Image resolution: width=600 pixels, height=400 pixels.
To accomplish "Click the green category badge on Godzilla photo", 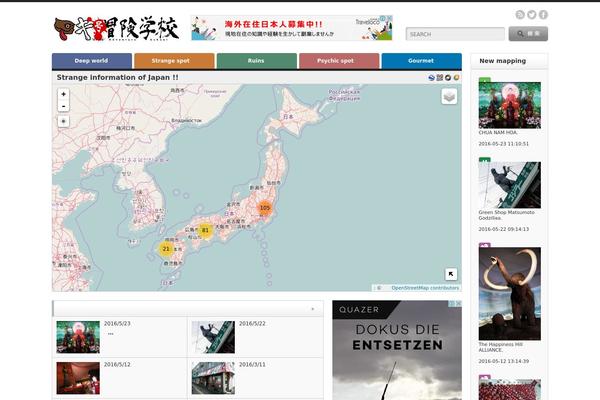I will click(484, 160).
